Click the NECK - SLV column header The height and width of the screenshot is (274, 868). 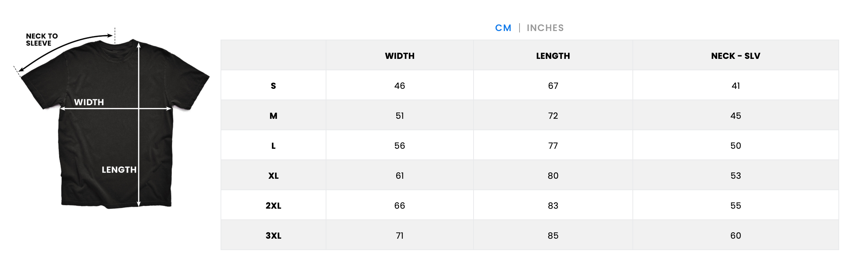[x=736, y=56]
